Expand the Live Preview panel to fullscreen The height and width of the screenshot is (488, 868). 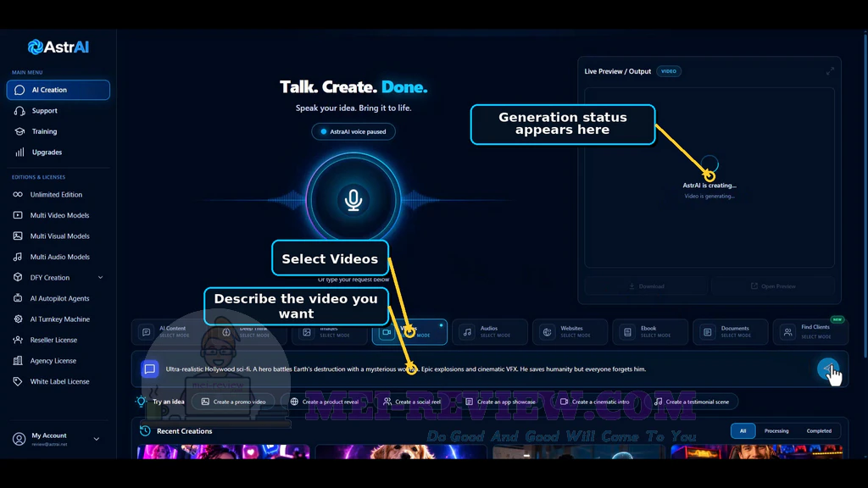[x=830, y=71]
